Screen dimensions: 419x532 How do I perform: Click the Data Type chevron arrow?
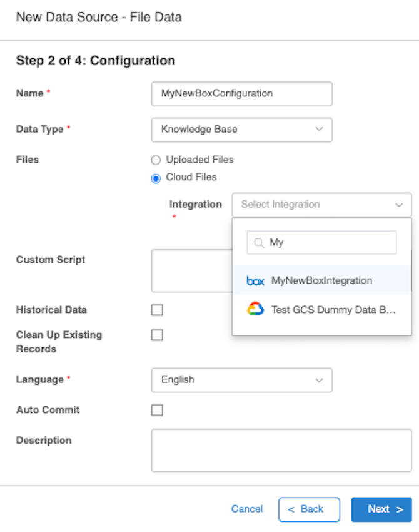pos(319,130)
